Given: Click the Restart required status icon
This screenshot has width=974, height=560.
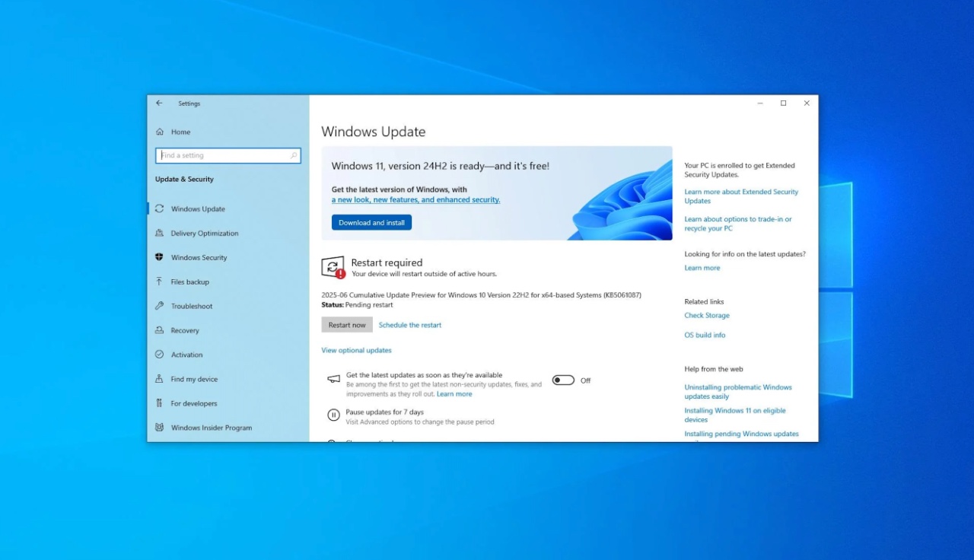Looking at the screenshot, I should point(333,267).
